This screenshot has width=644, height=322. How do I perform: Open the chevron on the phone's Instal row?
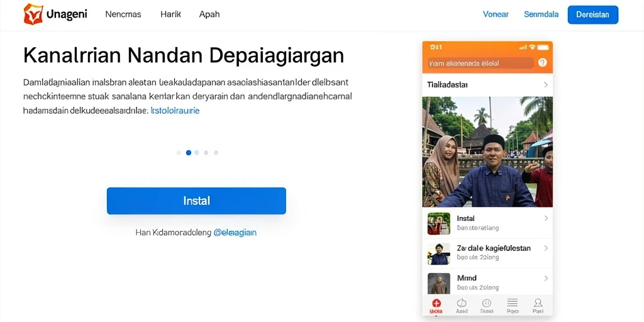pyautogui.click(x=546, y=218)
